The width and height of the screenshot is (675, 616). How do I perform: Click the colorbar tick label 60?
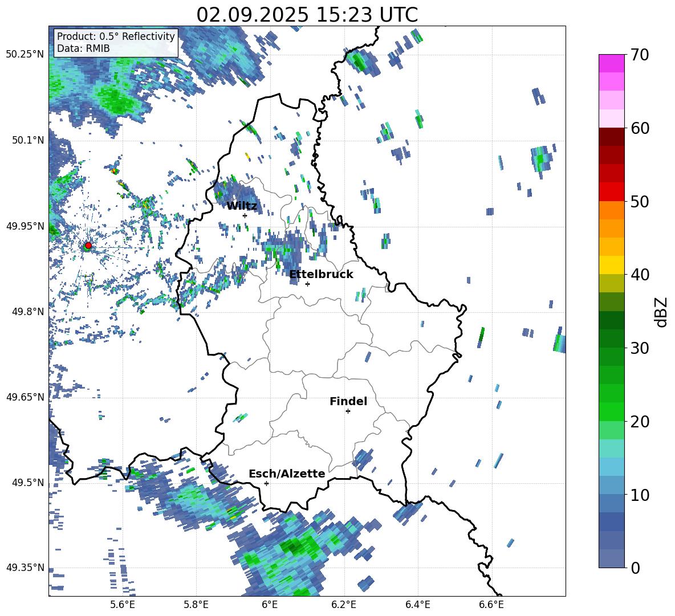click(640, 128)
